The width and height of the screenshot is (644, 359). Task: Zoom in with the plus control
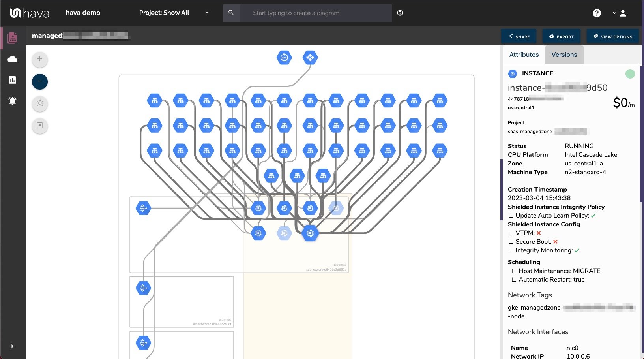point(39,59)
